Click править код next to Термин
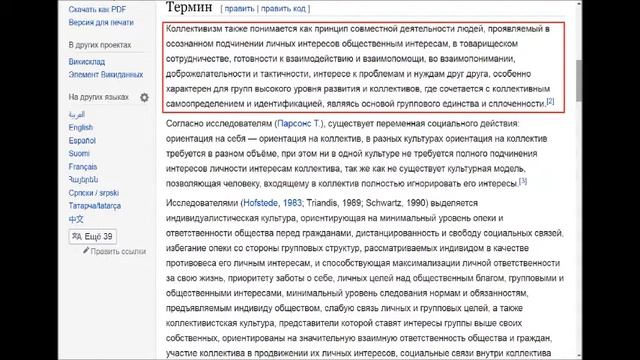 pyautogui.click(x=283, y=9)
